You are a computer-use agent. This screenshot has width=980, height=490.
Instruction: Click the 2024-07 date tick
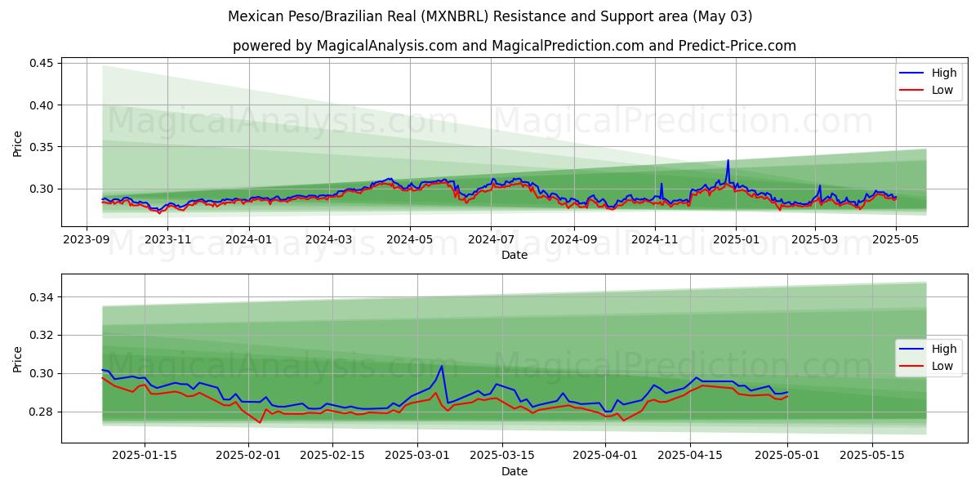coord(490,239)
